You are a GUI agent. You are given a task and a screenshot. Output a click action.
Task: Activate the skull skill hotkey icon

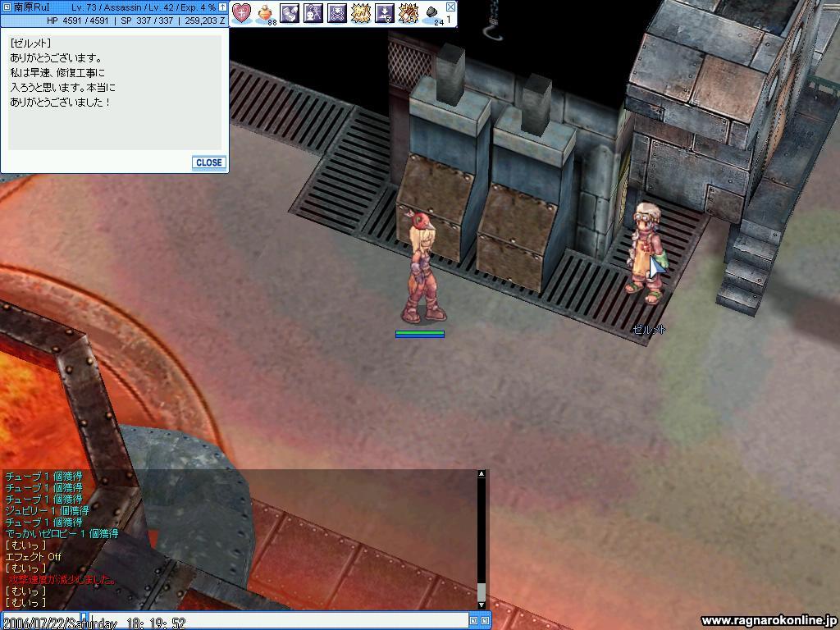[x=337, y=13]
